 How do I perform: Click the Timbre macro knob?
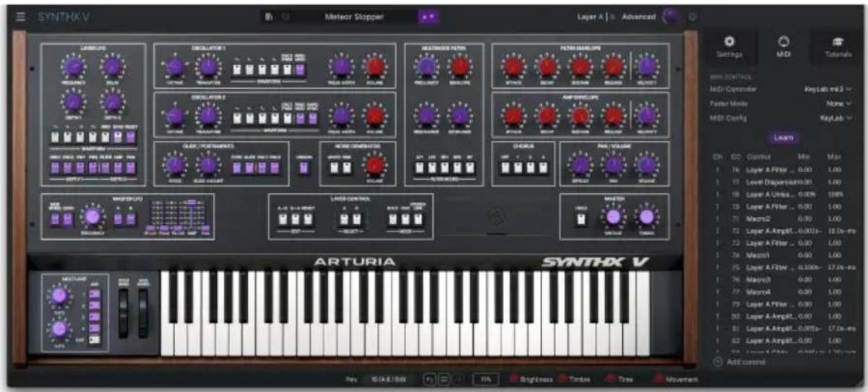[x=564, y=379]
